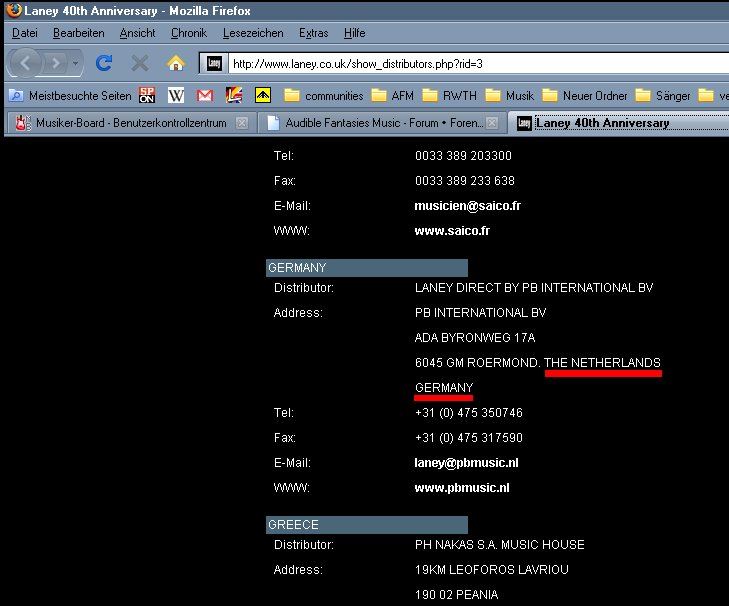Open the yellow arrow bookmark icon
Image resolution: width=729 pixels, height=606 pixels.
click(263, 95)
